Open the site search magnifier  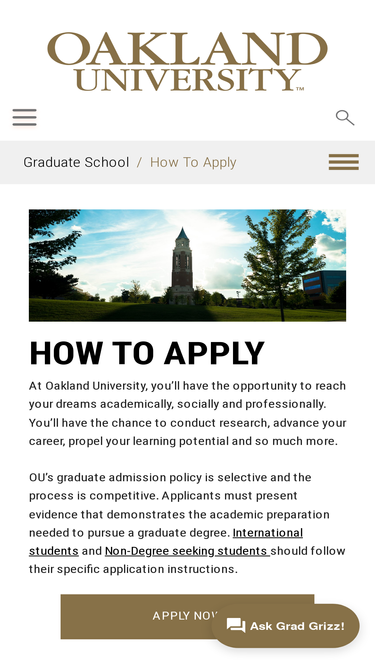[345, 117]
